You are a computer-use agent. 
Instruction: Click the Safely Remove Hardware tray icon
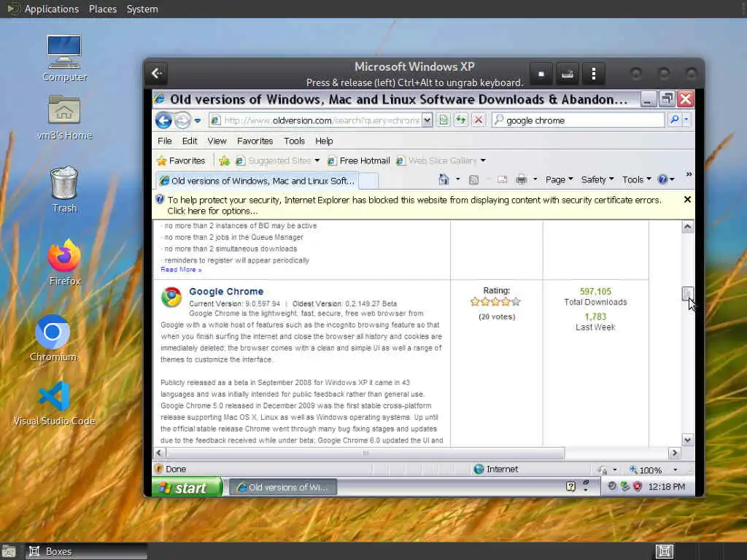[624, 486]
